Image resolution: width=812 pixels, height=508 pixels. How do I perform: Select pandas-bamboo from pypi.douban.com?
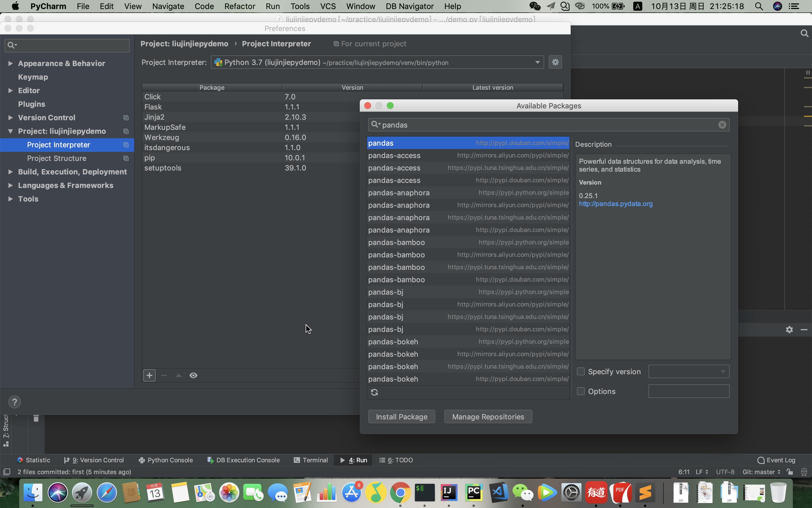468,279
